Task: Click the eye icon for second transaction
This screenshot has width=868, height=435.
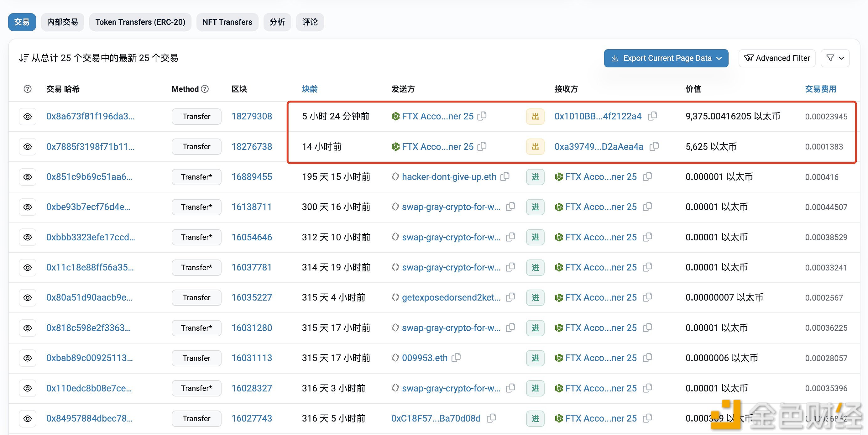Action: (x=27, y=146)
